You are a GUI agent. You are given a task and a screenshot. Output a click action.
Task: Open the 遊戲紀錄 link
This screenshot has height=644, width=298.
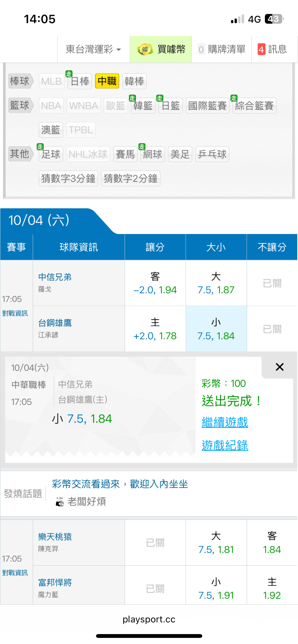(x=225, y=445)
